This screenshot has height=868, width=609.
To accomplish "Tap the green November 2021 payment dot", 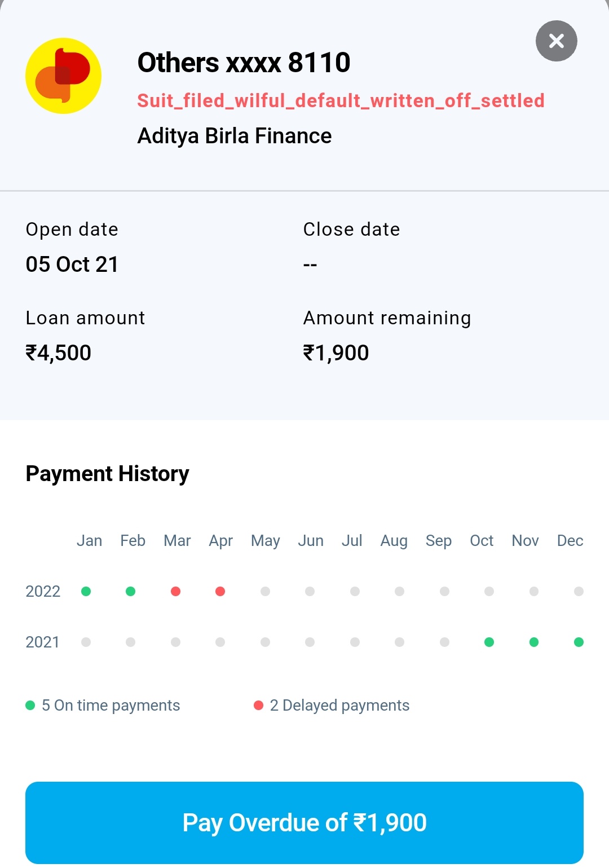I will point(534,642).
